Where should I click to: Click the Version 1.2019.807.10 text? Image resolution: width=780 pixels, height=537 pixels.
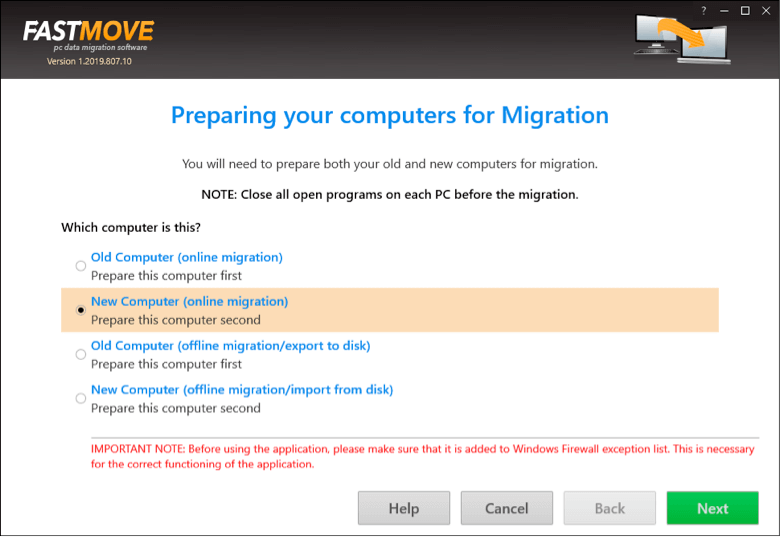pyautogui.click(x=89, y=62)
